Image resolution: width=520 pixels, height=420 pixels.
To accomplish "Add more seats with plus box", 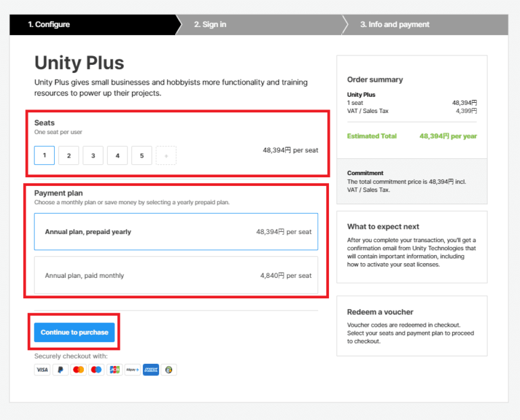I will pos(166,156).
